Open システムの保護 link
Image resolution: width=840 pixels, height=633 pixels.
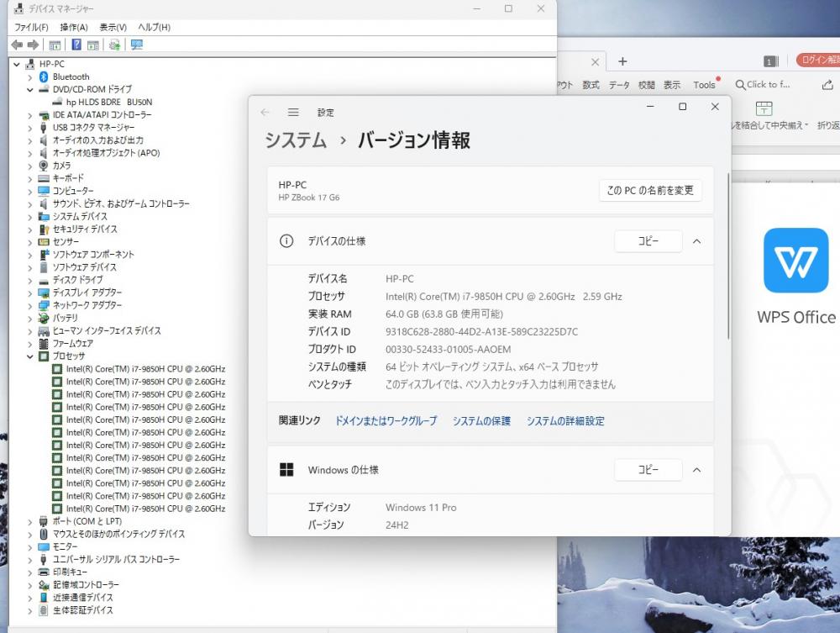click(481, 421)
